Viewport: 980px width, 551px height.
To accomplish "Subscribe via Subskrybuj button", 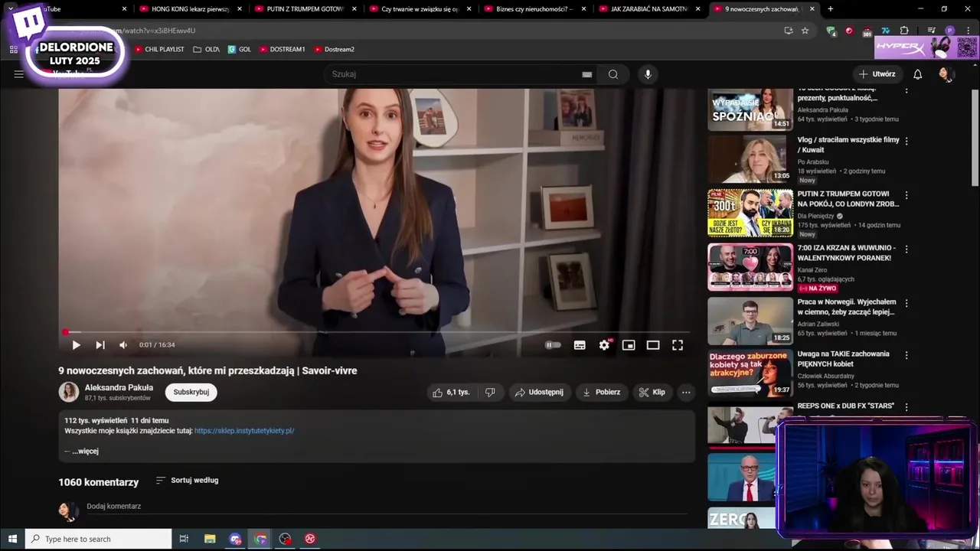I will point(191,392).
